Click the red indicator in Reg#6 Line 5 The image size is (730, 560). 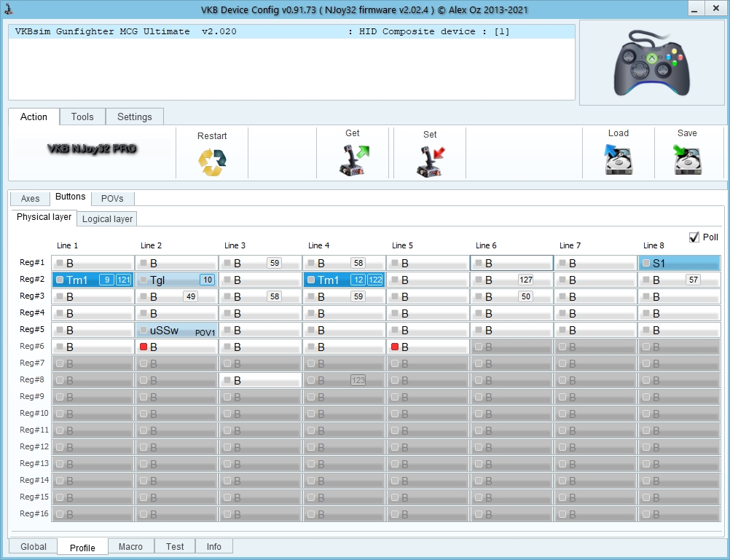395,347
